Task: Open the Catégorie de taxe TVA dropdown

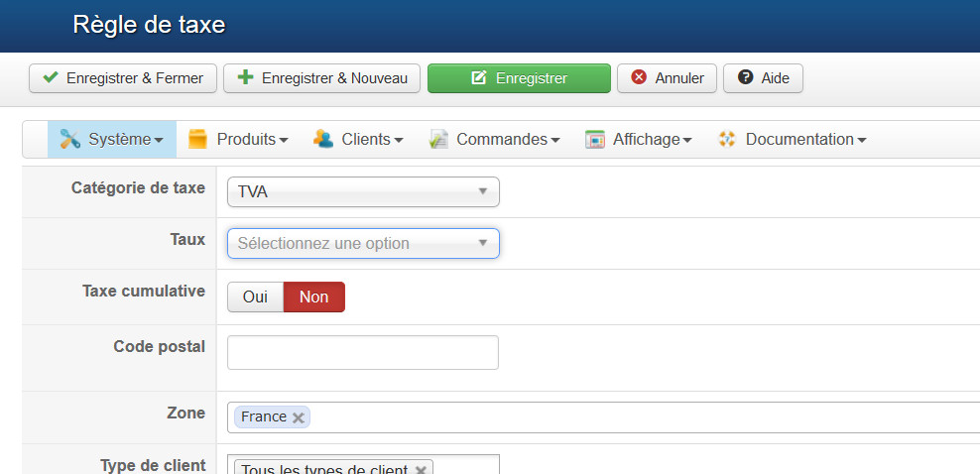Action: pyautogui.click(x=363, y=191)
